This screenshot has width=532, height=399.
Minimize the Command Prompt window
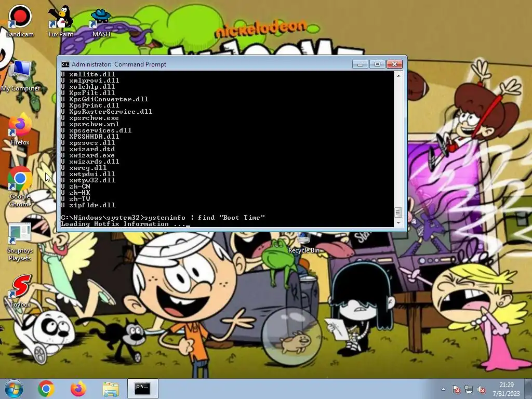(361, 64)
